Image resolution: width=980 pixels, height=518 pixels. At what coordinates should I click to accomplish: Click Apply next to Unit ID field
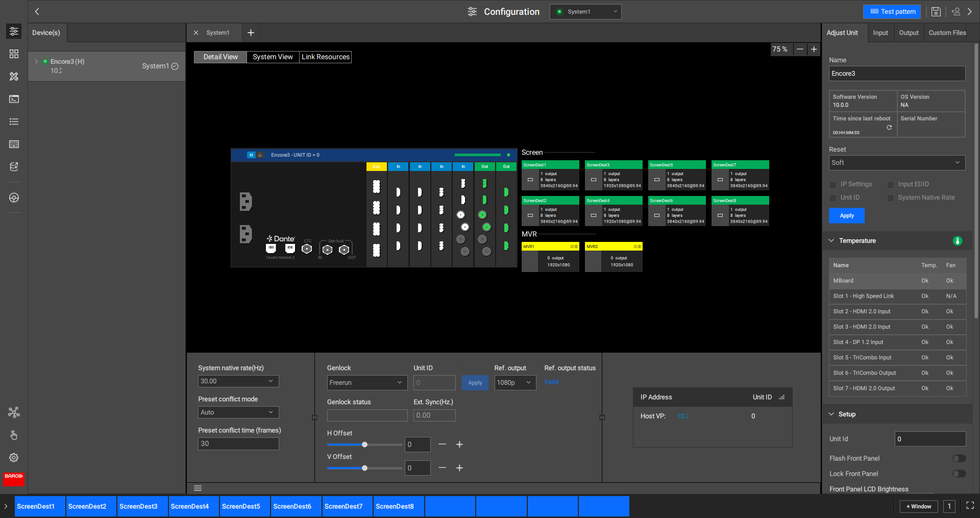tap(475, 383)
